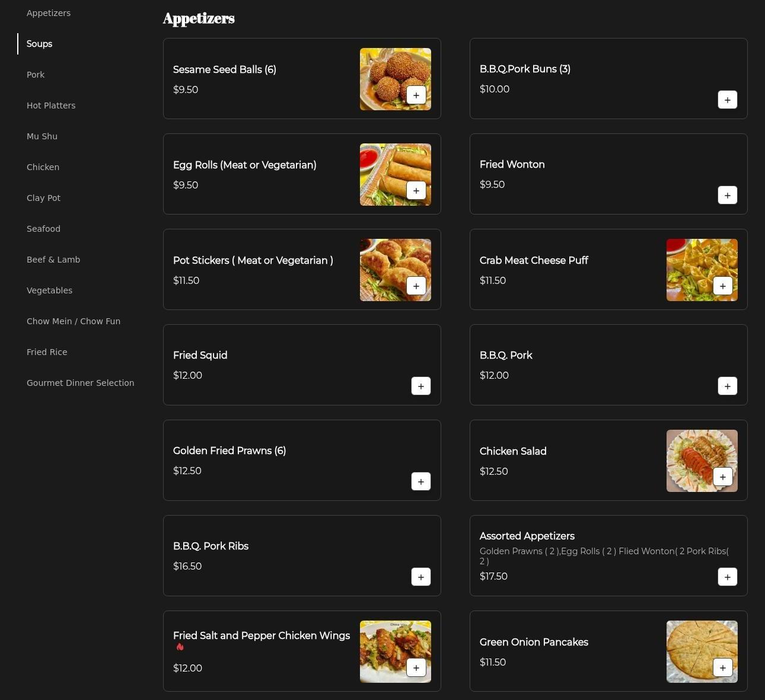Add Pot Stickers to cart
This screenshot has height=700, width=765.
tap(416, 286)
